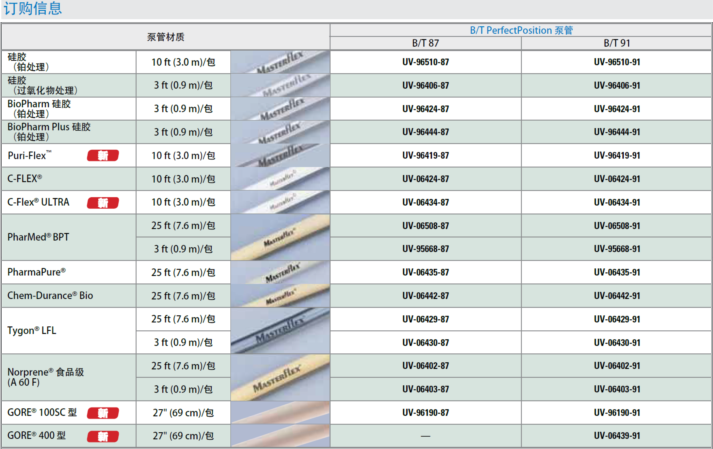This screenshot has height=449, width=713.
Task: Select part number UV-96444-87
Action: point(426,132)
